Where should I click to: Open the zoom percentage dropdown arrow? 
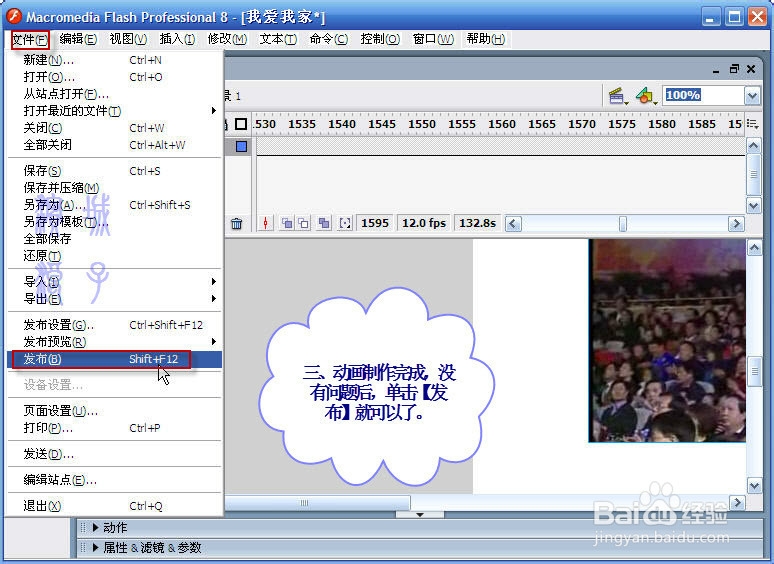coord(752,95)
